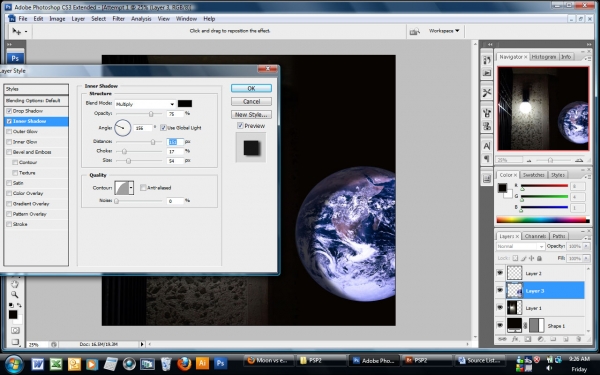This screenshot has height=375, width=600.
Task: Enable the Color Overlay checkbox
Action: (9, 194)
